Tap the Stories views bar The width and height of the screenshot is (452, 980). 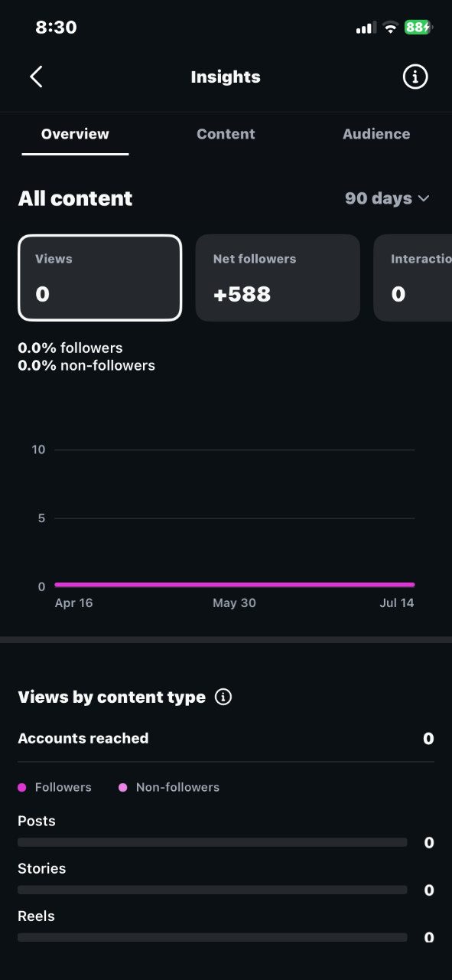pyautogui.click(x=213, y=890)
